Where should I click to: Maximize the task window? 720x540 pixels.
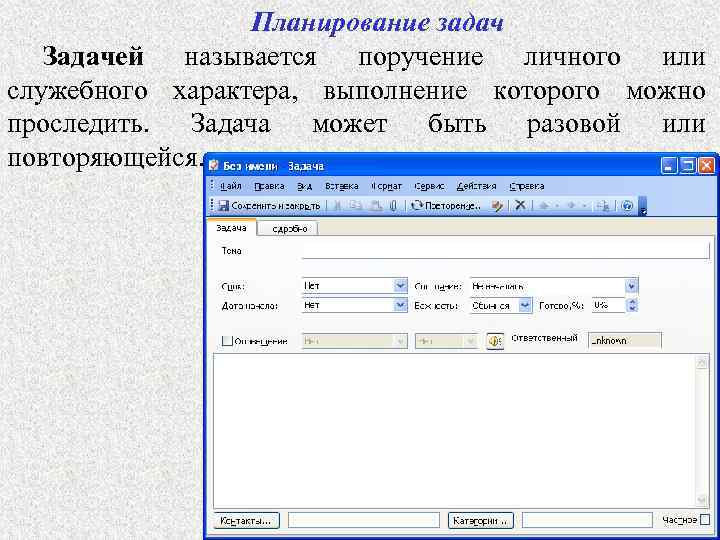687,166
